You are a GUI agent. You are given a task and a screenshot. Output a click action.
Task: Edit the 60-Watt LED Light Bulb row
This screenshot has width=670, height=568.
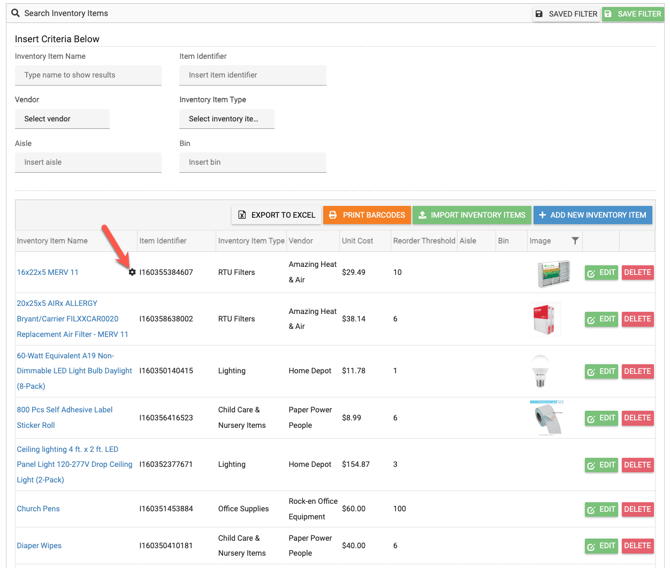coord(601,371)
